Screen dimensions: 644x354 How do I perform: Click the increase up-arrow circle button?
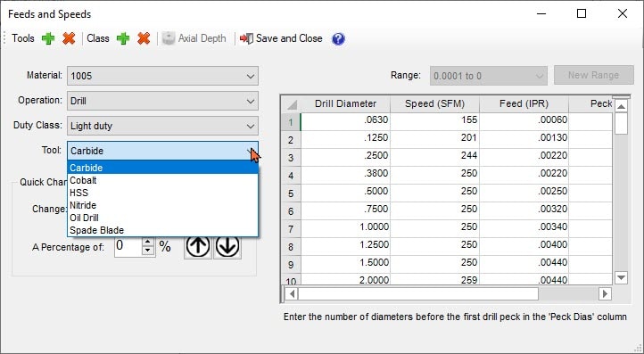198,246
